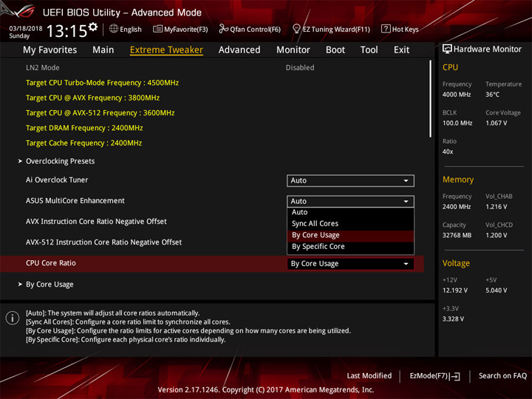Click Target Cache Frequency : 2400MHz
The width and height of the screenshot is (532, 399).
[83, 143]
